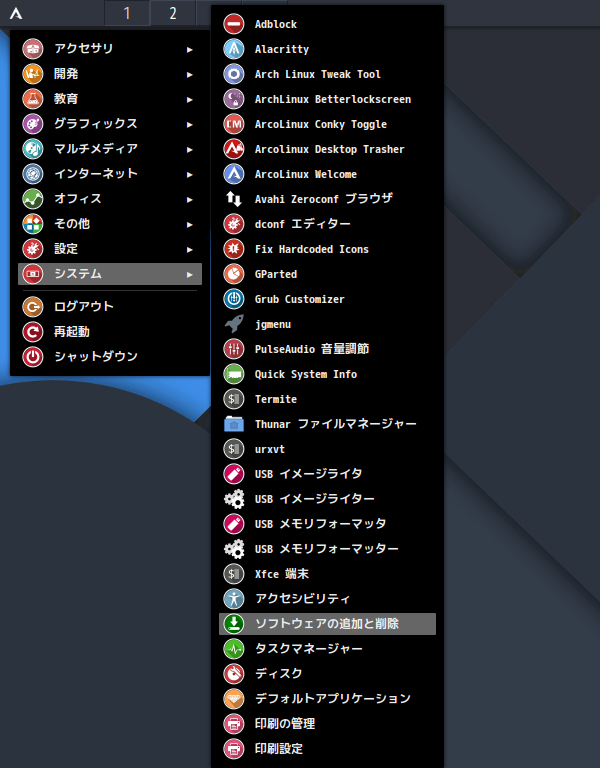Click USB メモリフォーマッタ entry text

(x=320, y=524)
